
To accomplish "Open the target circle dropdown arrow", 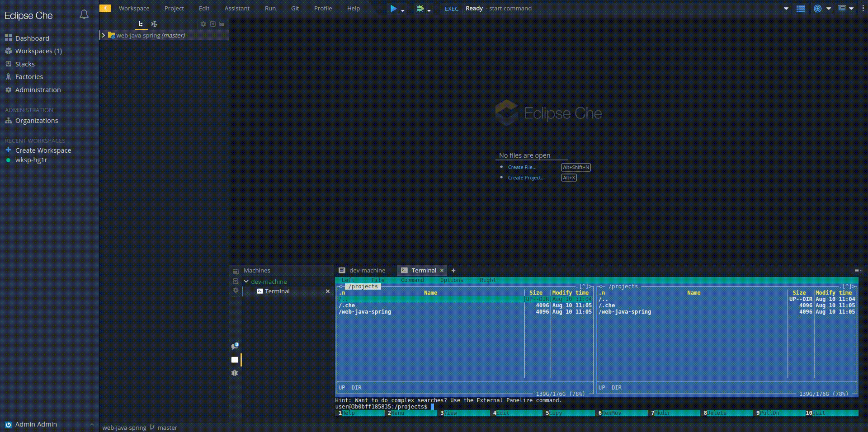I will point(829,9).
